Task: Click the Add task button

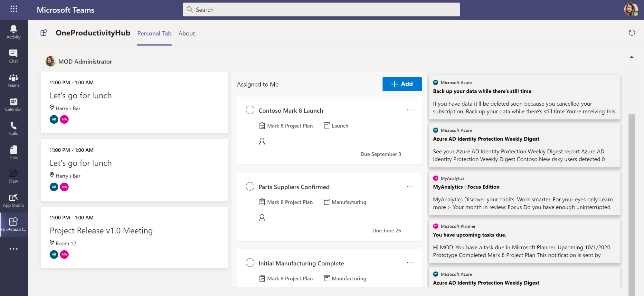Action: 402,84
